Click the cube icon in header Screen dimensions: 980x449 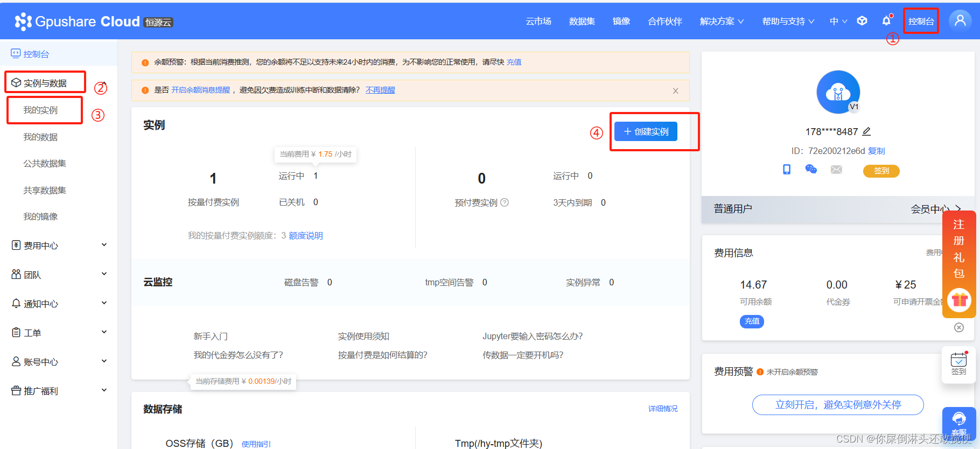click(862, 21)
